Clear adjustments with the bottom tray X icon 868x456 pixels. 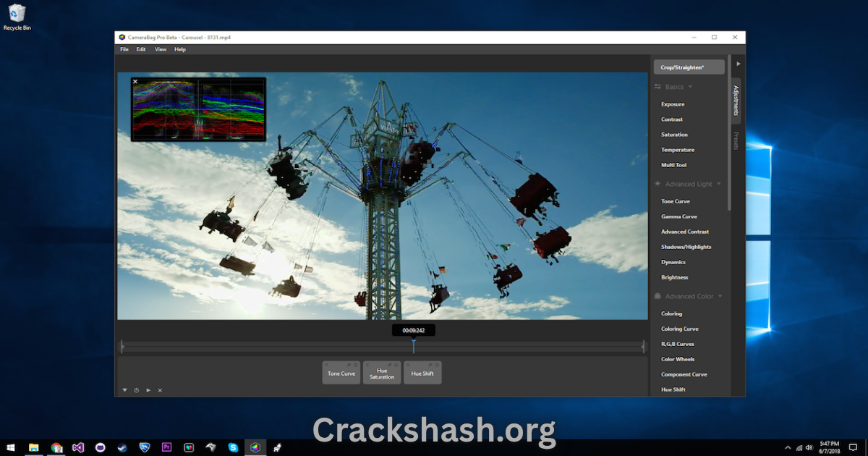point(160,390)
